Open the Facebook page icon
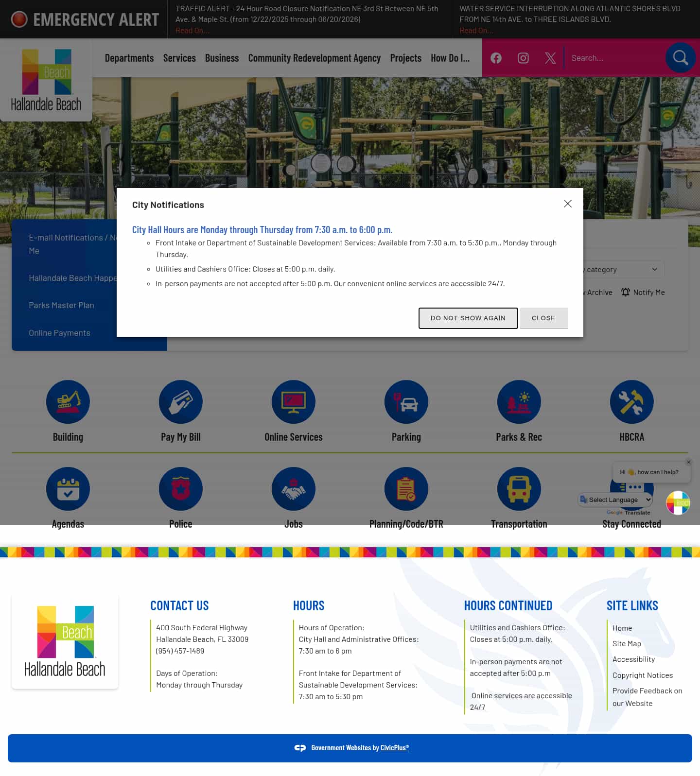Image resolution: width=700 pixels, height=776 pixels. click(x=496, y=58)
